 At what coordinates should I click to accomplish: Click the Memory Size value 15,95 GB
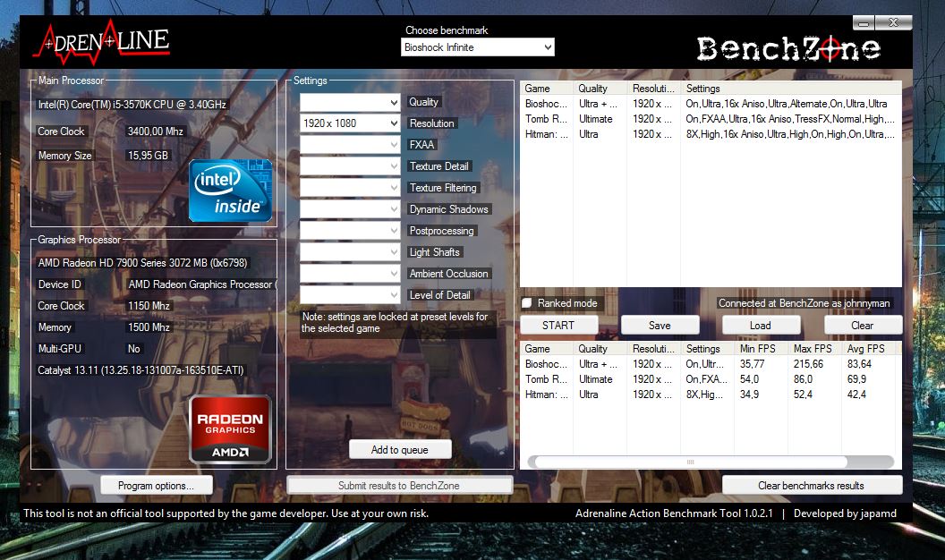coord(148,155)
